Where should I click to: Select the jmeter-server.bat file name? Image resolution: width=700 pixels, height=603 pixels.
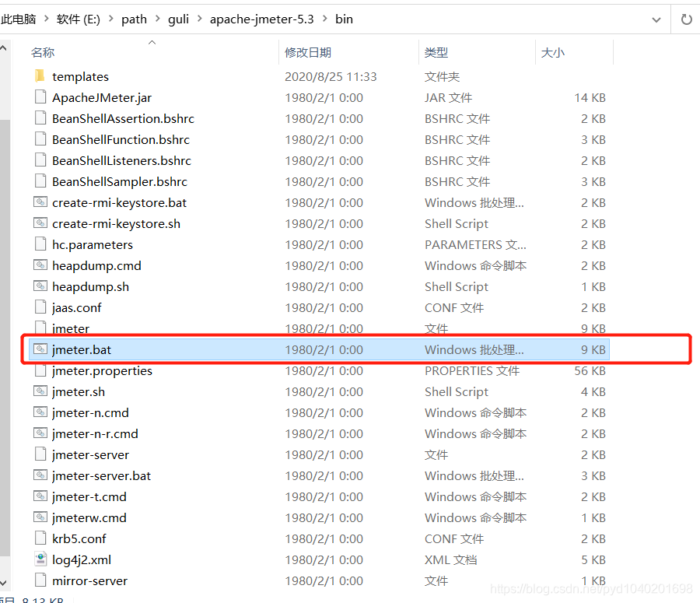[101, 475]
